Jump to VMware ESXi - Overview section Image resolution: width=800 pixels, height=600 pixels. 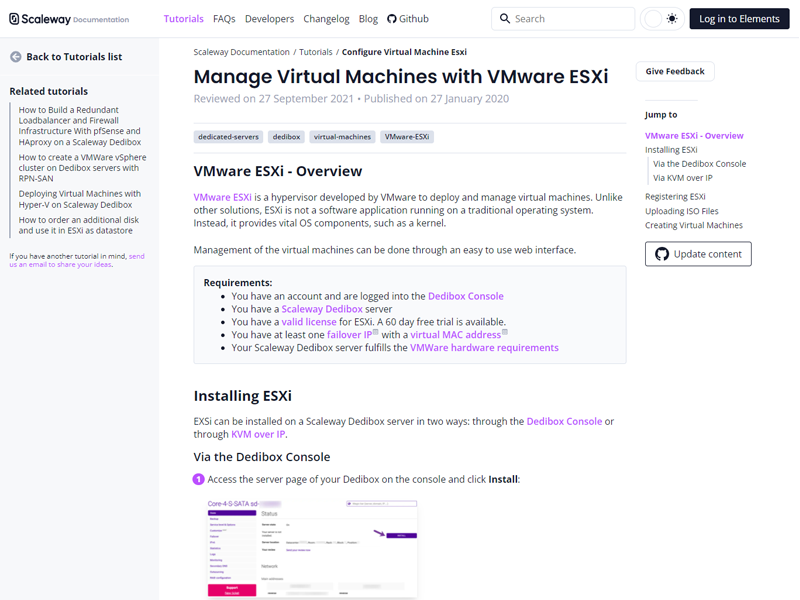pyautogui.click(x=694, y=136)
